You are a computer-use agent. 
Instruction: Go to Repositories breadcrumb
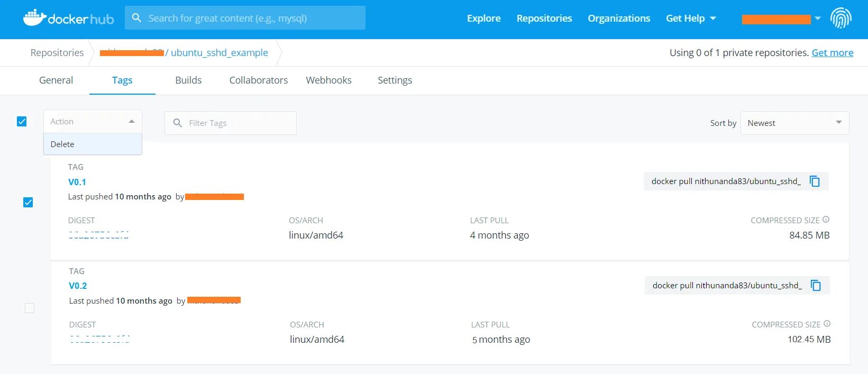tap(57, 53)
